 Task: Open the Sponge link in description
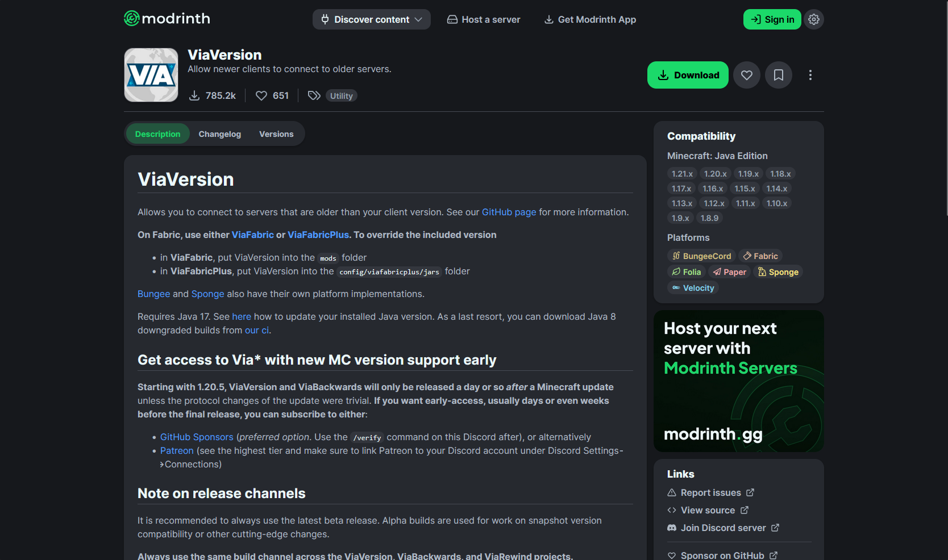[208, 294]
